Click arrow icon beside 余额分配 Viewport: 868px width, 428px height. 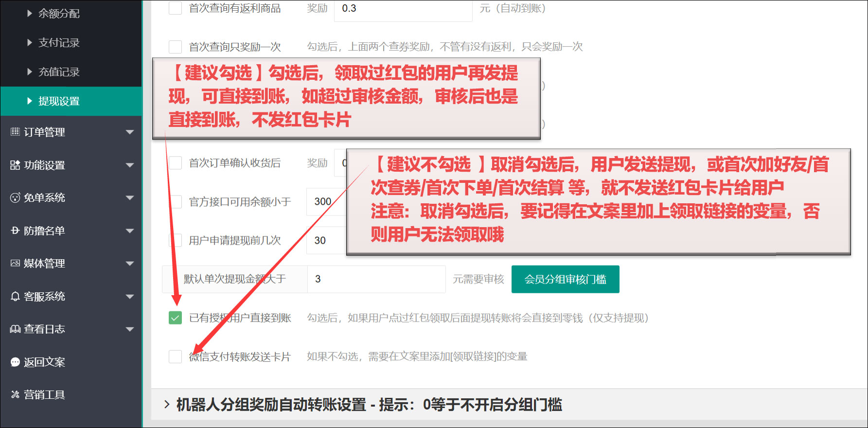click(30, 13)
